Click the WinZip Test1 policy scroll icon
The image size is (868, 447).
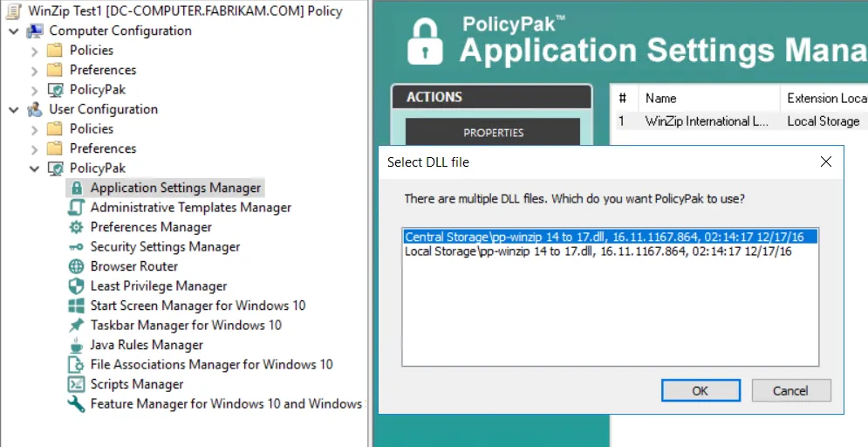(14, 11)
